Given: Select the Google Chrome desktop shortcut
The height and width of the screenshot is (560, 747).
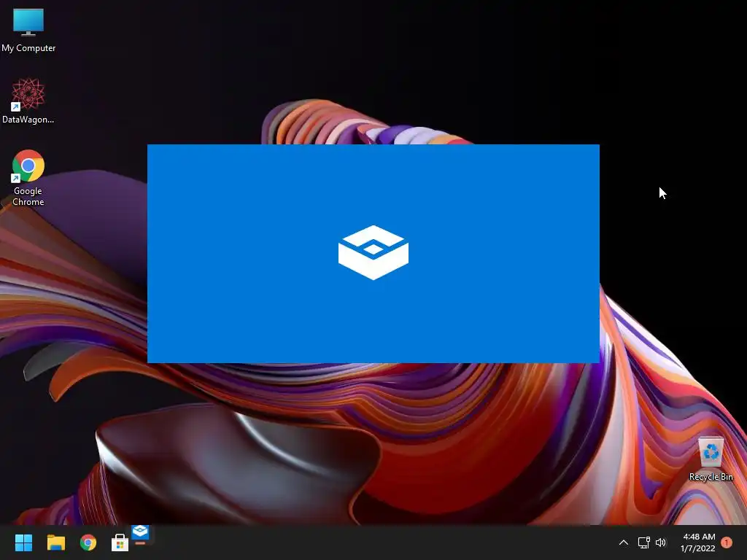Looking at the screenshot, I should tap(28, 178).
